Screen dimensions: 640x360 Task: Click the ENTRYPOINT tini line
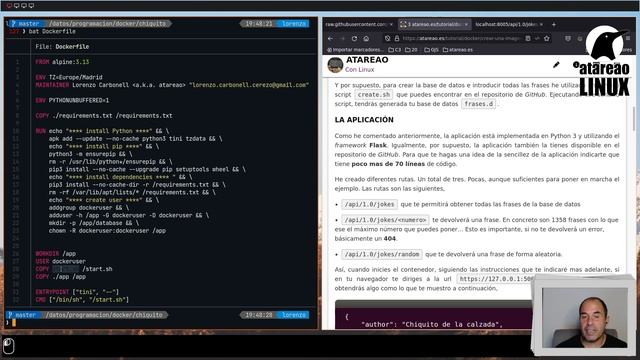(x=77, y=292)
